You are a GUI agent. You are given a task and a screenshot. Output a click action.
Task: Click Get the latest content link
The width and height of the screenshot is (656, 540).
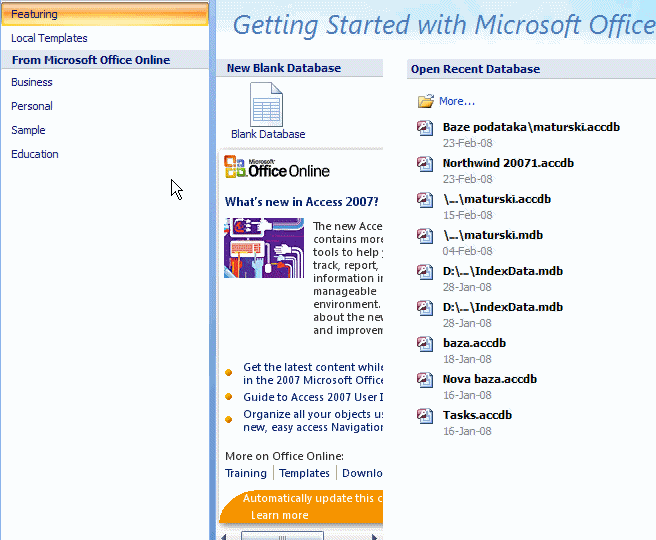pyautogui.click(x=313, y=374)
